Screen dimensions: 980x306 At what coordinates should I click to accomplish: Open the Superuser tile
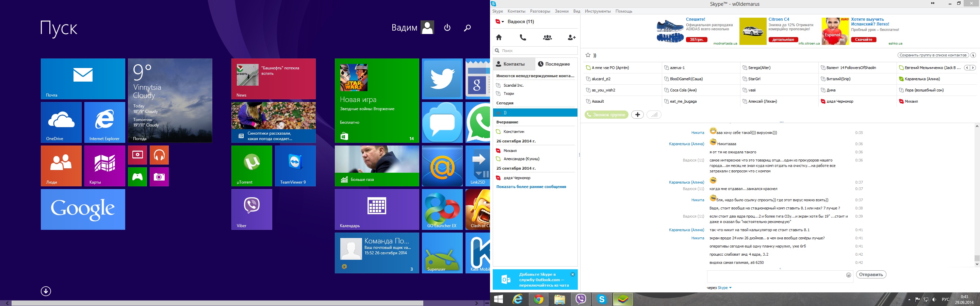[x=442, y=253]
